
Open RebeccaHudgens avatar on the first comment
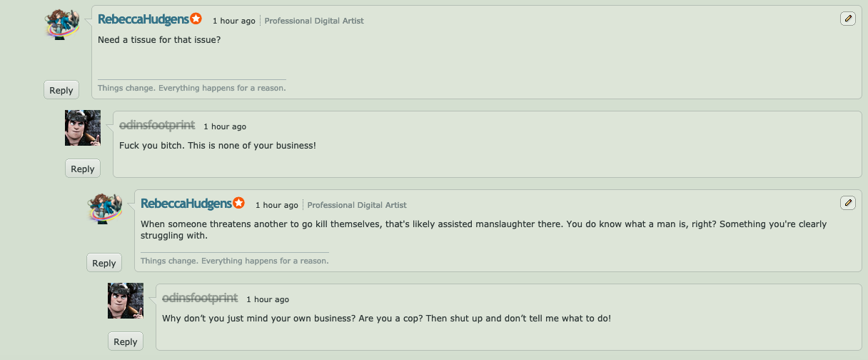[x=62, y=24]
